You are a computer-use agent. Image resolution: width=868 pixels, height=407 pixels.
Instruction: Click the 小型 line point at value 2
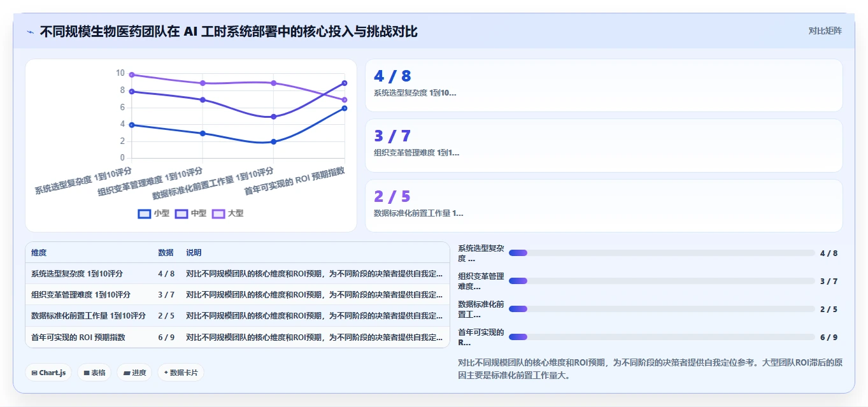[x=274, y=141]
